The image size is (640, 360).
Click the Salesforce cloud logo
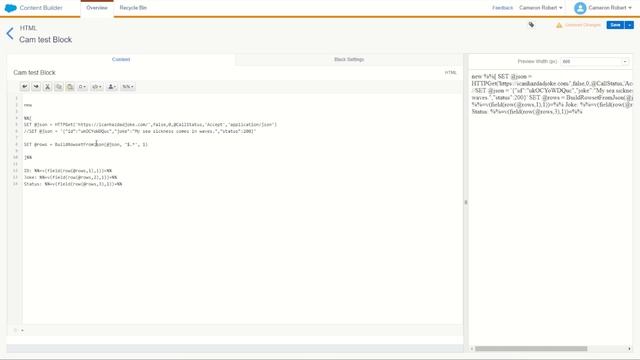pos(10,8)
